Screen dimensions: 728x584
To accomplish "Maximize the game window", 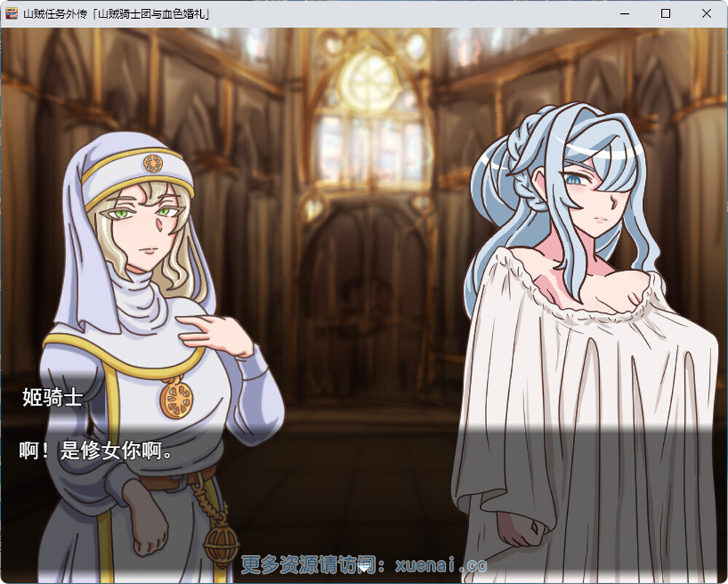I will click(665, 13).
